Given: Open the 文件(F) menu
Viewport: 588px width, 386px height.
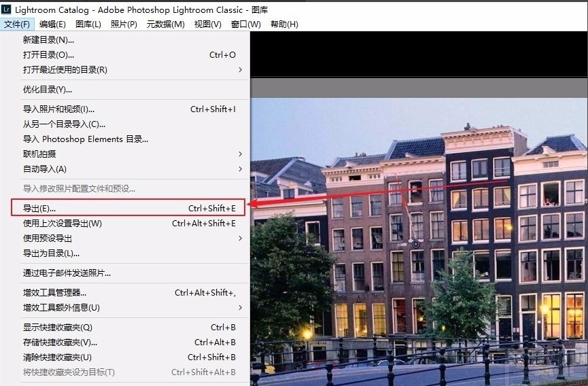Looking at the screenshot, I should click(x=17, y=24).
